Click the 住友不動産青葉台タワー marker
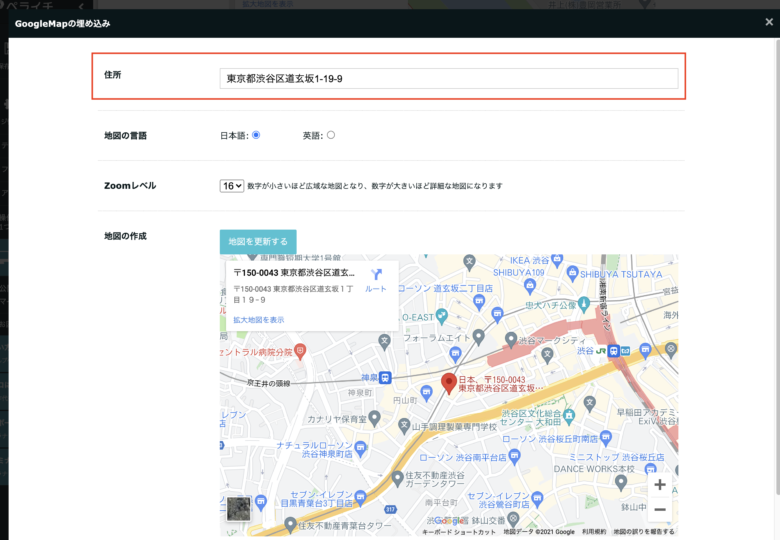Screen dimensions: 780x540 [x=291, y=524]
